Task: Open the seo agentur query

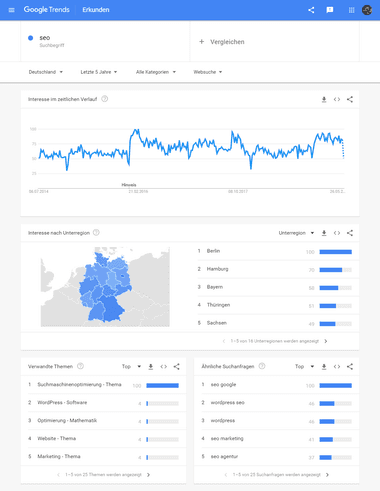Action: 224,457
